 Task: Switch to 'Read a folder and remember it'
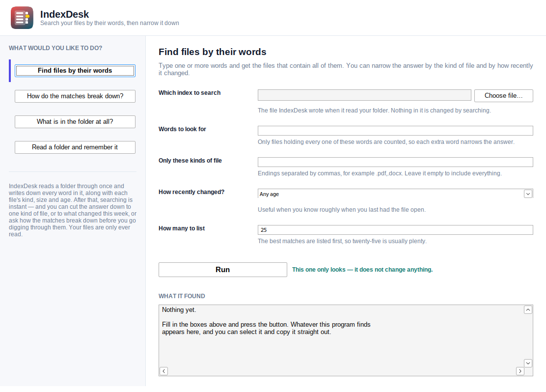(x=75, y=147)
